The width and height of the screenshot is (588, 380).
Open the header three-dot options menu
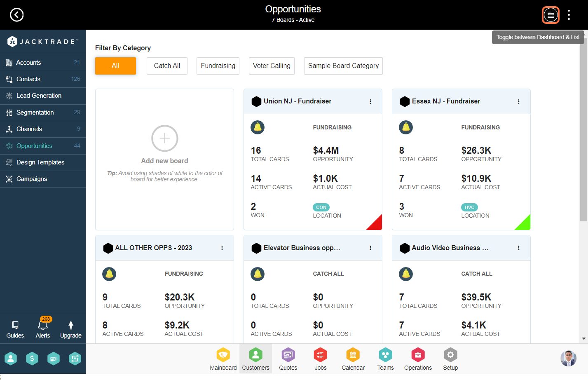pyautogui.click(x=569, y=15)
